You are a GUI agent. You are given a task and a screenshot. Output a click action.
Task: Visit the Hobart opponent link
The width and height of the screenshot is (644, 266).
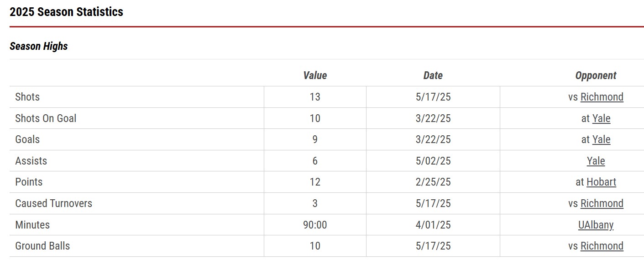[x=601, y=182]
